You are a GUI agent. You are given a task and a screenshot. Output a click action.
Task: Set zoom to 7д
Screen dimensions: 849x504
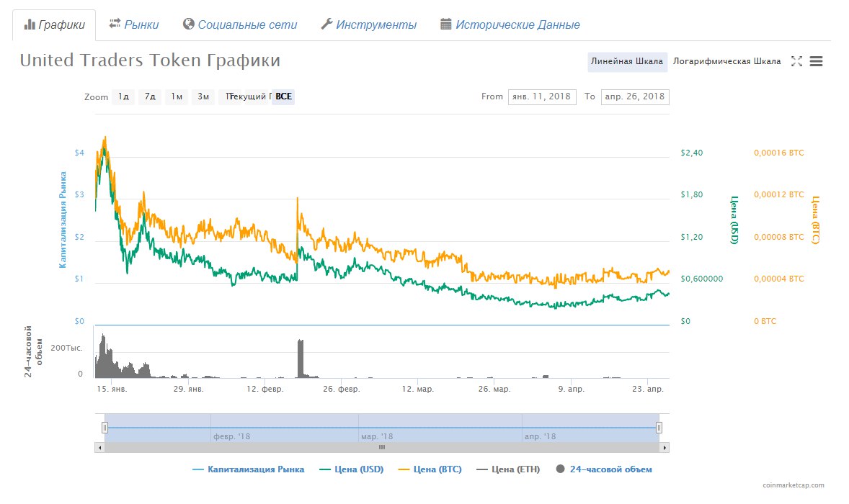[150, 96]
